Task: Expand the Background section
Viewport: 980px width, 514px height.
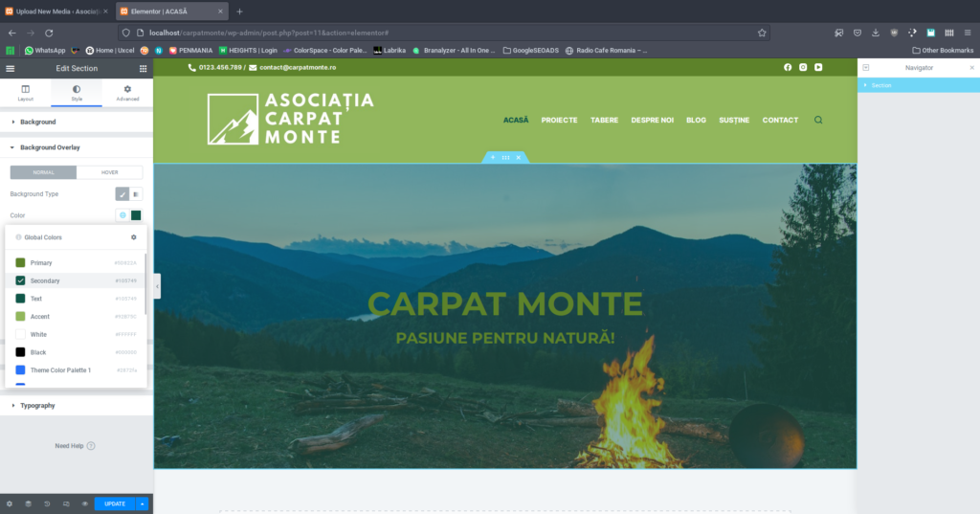Action: click(x=77, y=122)
